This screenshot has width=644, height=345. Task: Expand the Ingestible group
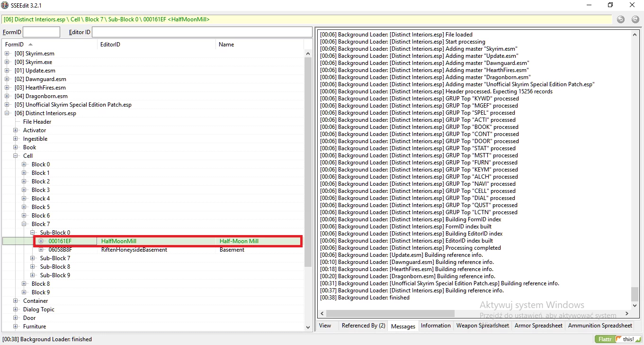[x=16, y=139]
